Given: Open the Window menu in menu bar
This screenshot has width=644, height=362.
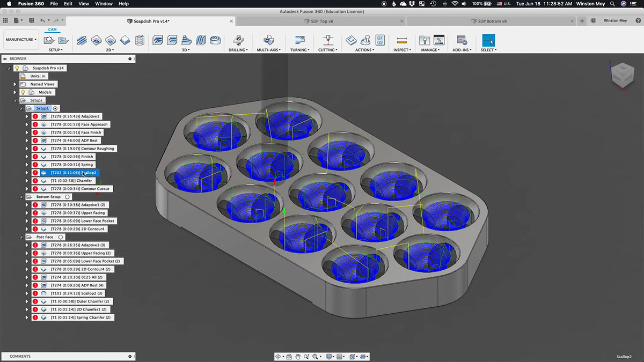Looking at the screenshot, I should [x=104, y=4].
